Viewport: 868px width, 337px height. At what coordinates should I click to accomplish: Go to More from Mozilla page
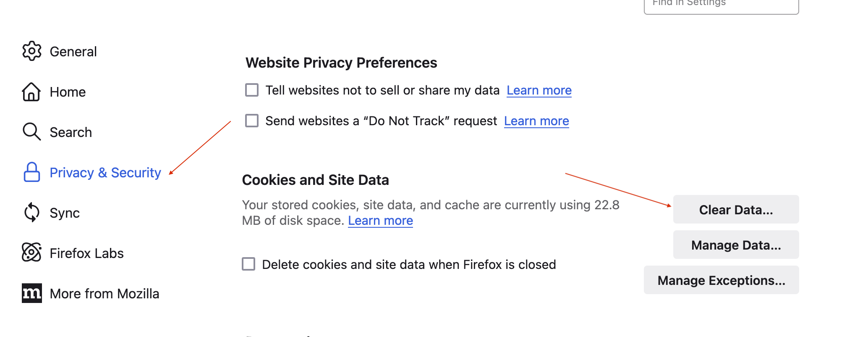pos(104,294)
